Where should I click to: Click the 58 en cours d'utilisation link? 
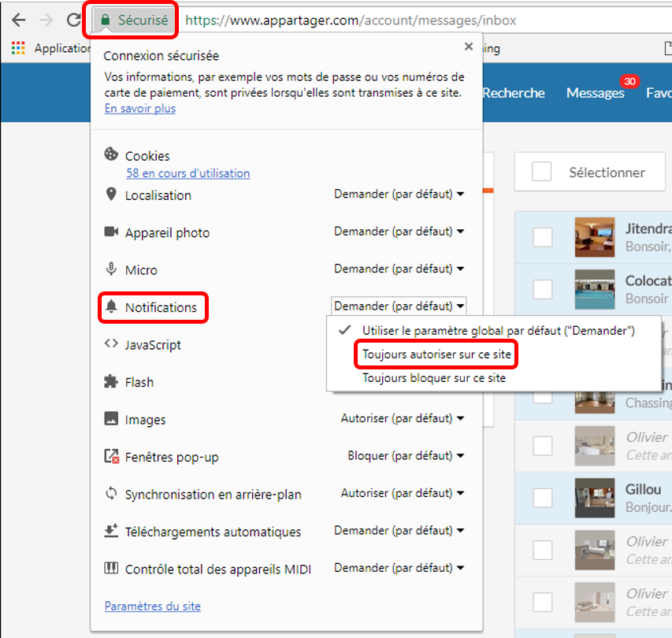point(187,173)
